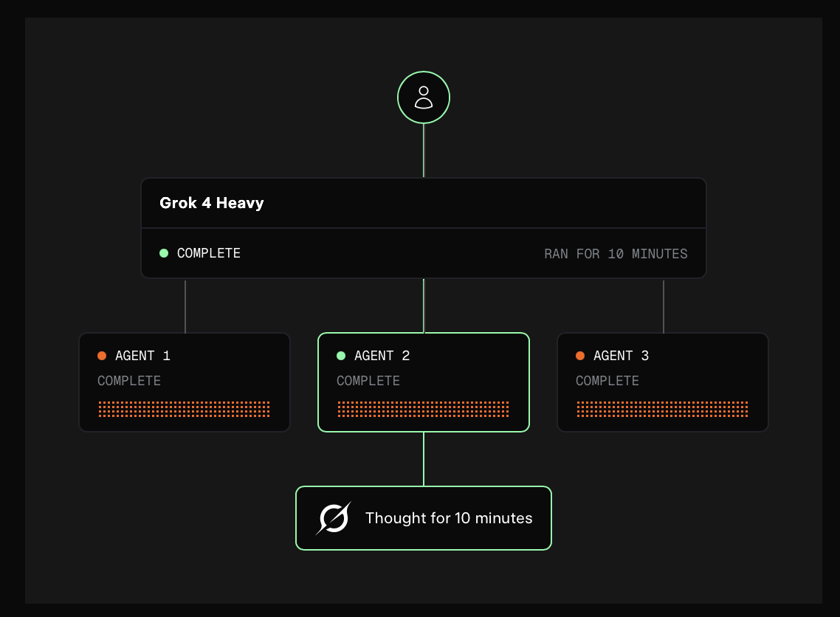This screenshot has height=617, width=840.
Task: Select the Grok 4 Heavy title
Action: [x=212, y=203]
